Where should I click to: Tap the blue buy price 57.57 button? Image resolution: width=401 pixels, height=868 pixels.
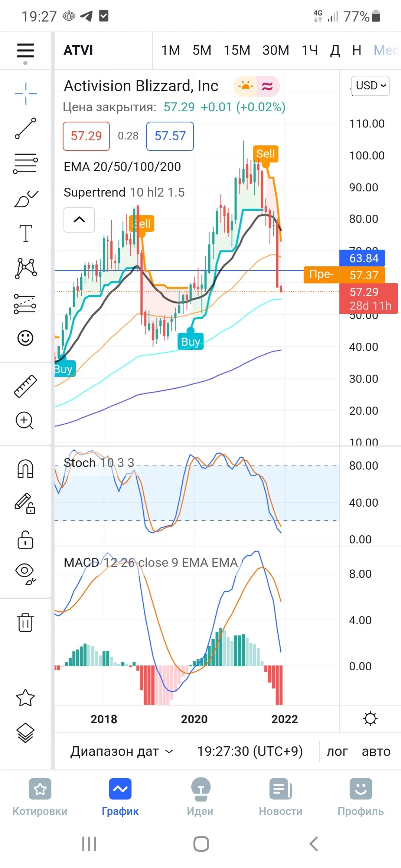pyautogui.click(x=170, y=136)
